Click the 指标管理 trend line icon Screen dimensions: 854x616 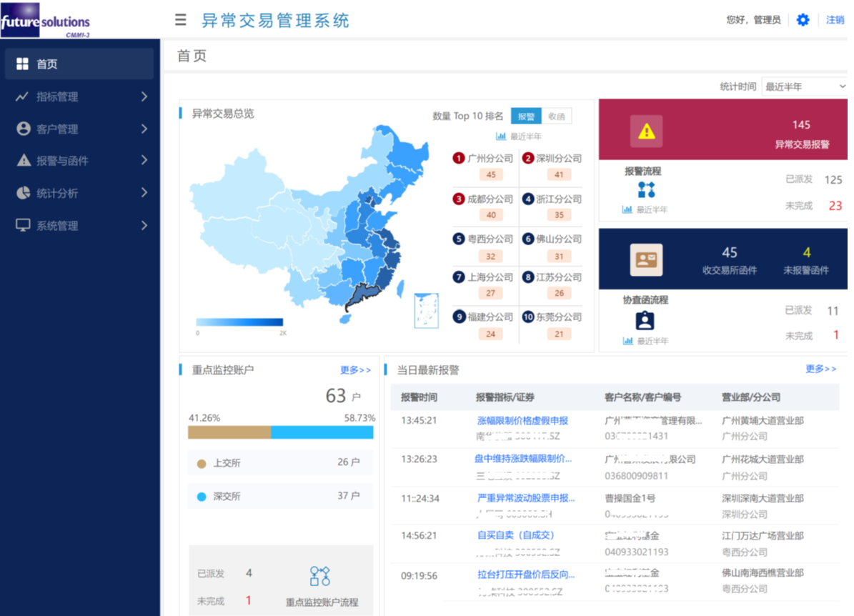(x=22, y=96)
